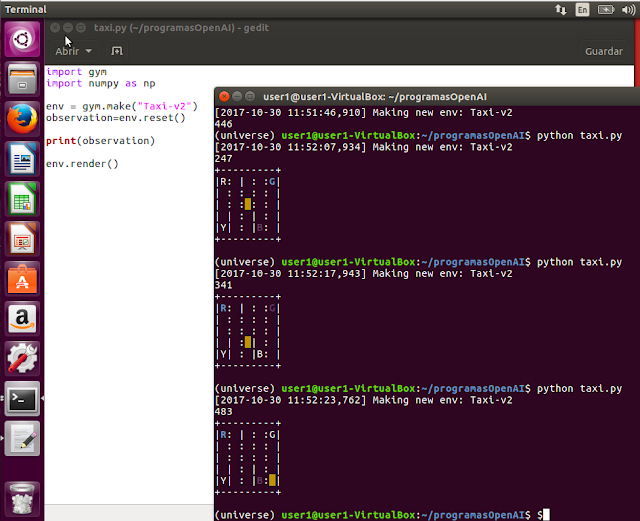Open LibreOffice Writer from launcher
The width and height of the screenshot is (640, 521).
click(22, 159)
